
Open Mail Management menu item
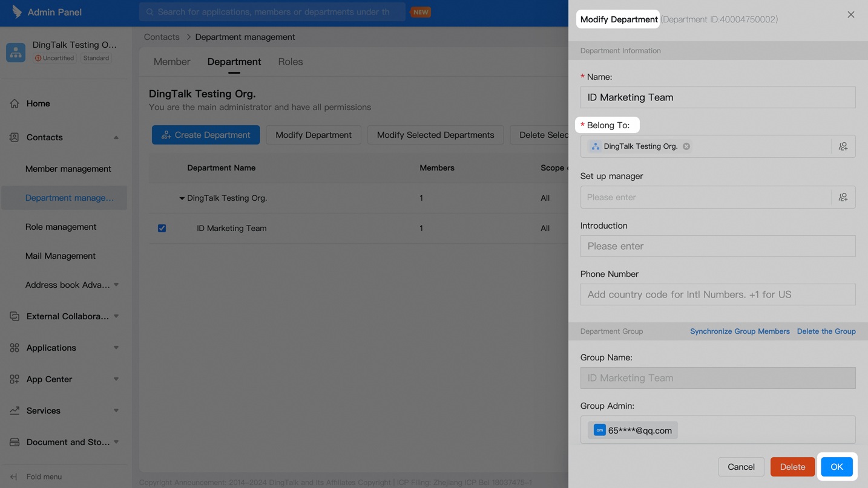click(x=61, y=256)
